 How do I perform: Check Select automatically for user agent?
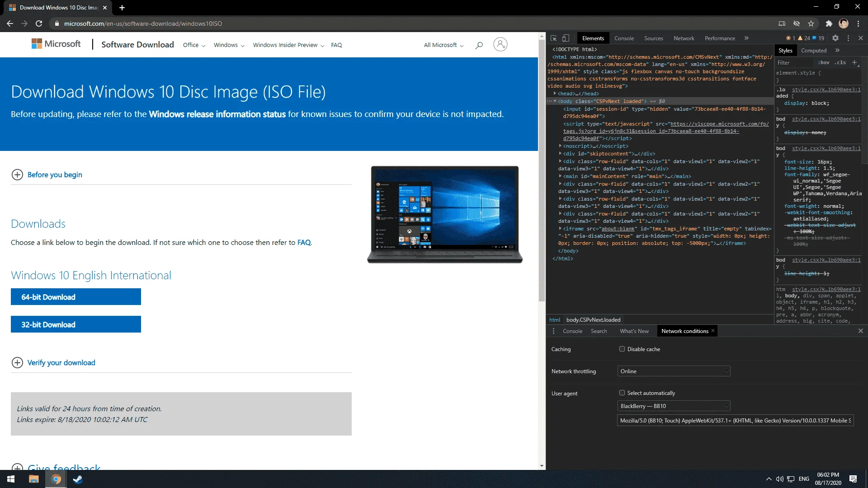tap(622, 393)
